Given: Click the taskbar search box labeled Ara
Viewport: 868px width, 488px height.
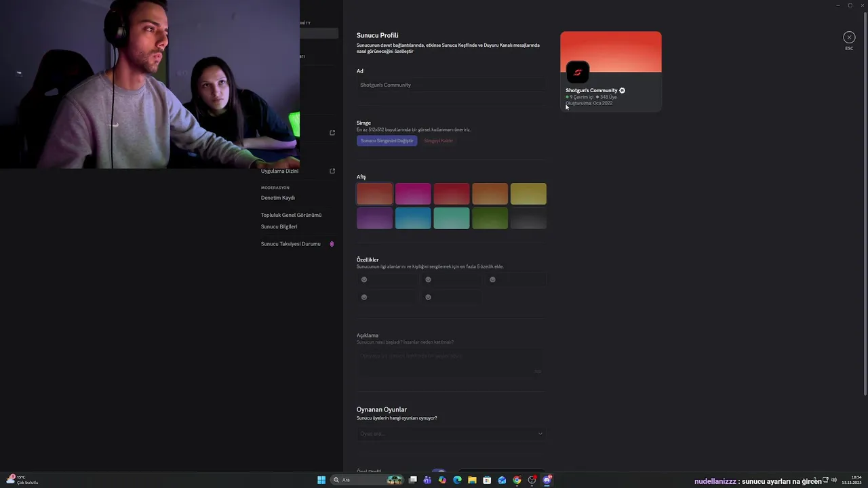Looking at the screenshot, I should 366,480.
